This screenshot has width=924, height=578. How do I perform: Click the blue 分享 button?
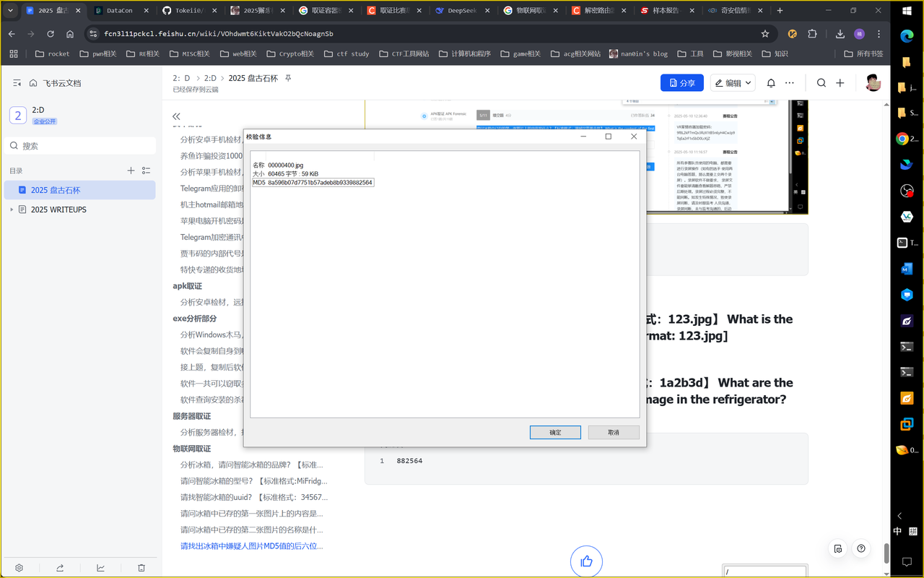tap(681, 83)
